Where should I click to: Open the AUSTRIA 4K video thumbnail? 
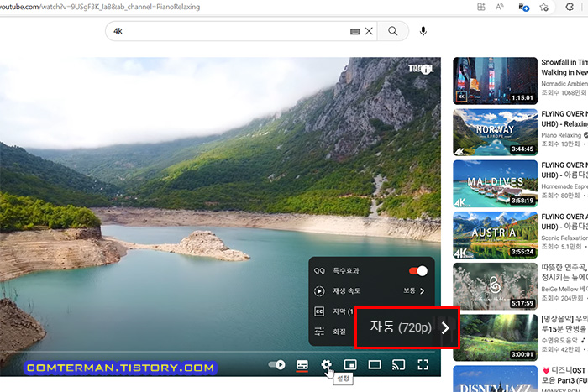pos(495,235)
